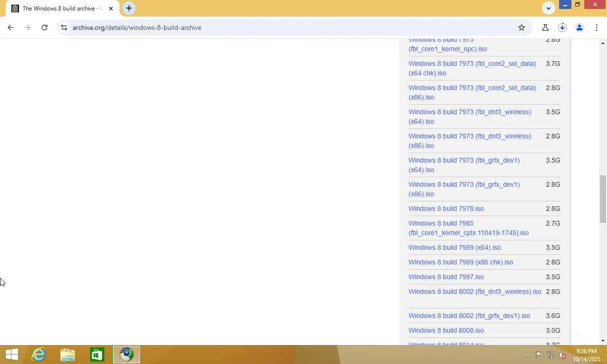Open network tray icon
This screenshot has width=607, height=364.
click(551, 355)
